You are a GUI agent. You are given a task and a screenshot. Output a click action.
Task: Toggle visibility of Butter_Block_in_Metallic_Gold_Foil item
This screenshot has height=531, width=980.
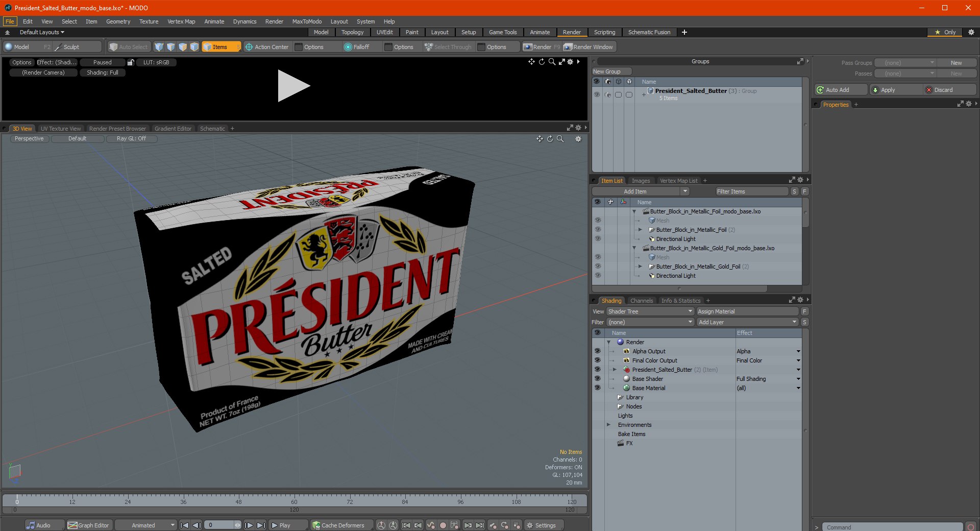pyautogui.click(x=598, y=267)
